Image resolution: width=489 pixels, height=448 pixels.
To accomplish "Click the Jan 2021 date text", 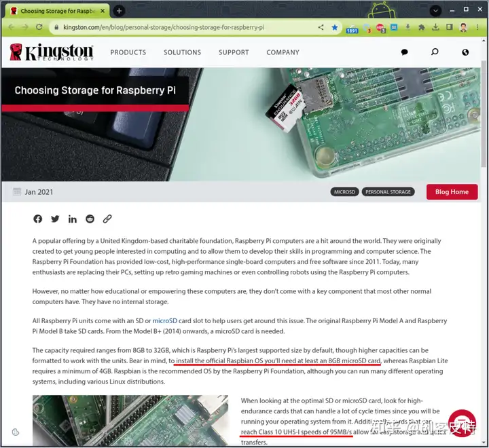I will click(x=39, y=192).
